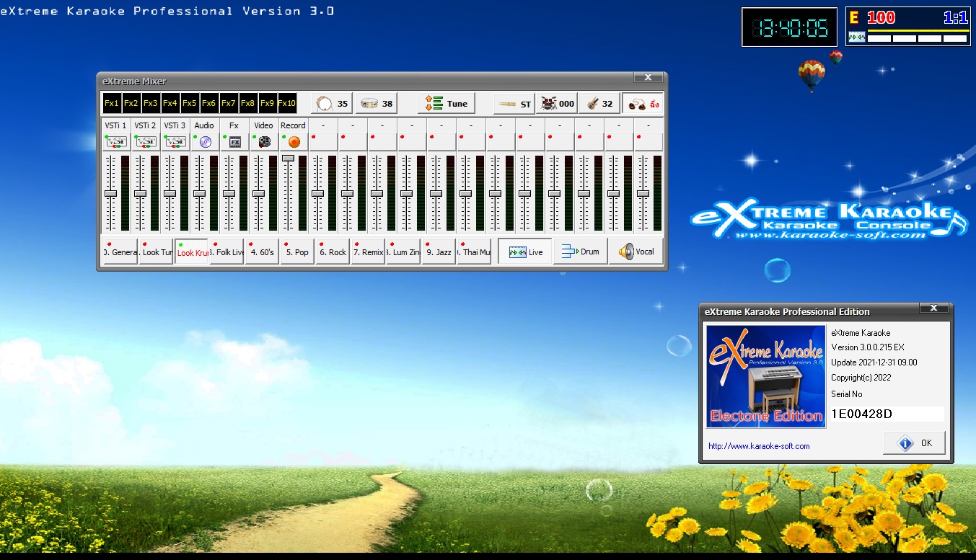Close the eXtreme Mixer window
The width and height of the screenshot is (976, 560).
tap(648, 77)
